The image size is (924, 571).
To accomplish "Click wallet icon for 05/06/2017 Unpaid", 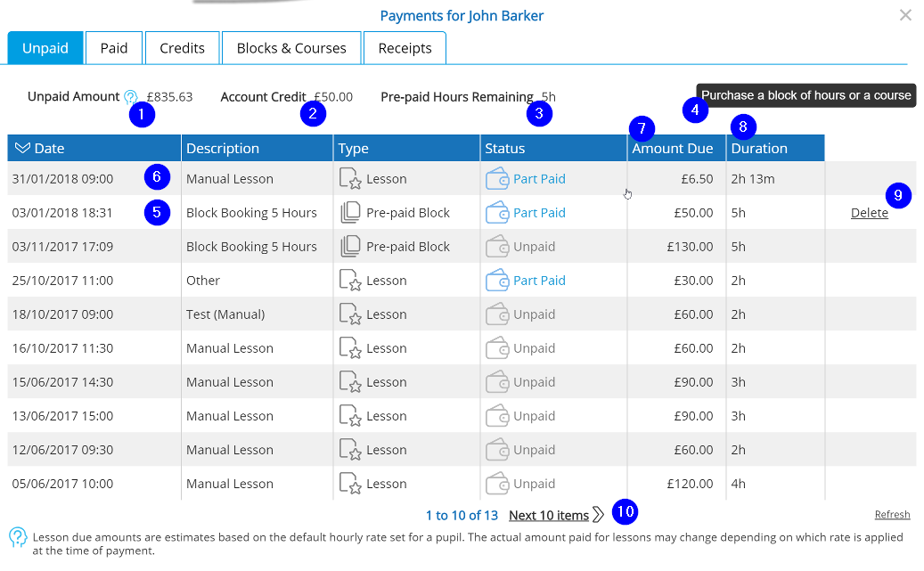I will coord(497,484).
